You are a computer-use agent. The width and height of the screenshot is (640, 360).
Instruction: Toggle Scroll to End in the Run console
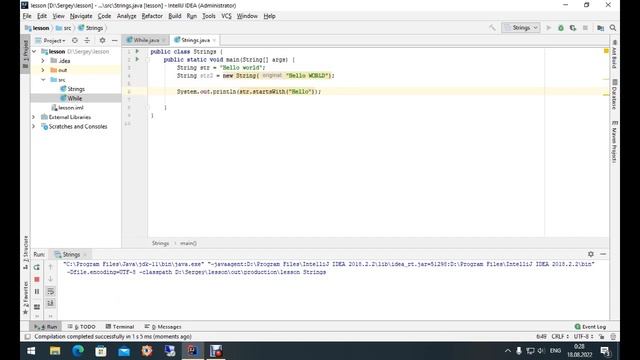coord(51,303)
